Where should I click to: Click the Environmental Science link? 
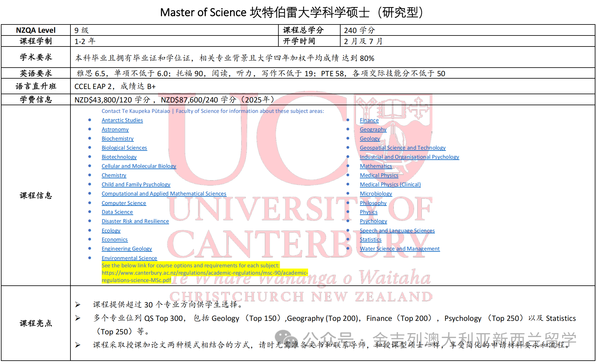[x=129, y=258]
